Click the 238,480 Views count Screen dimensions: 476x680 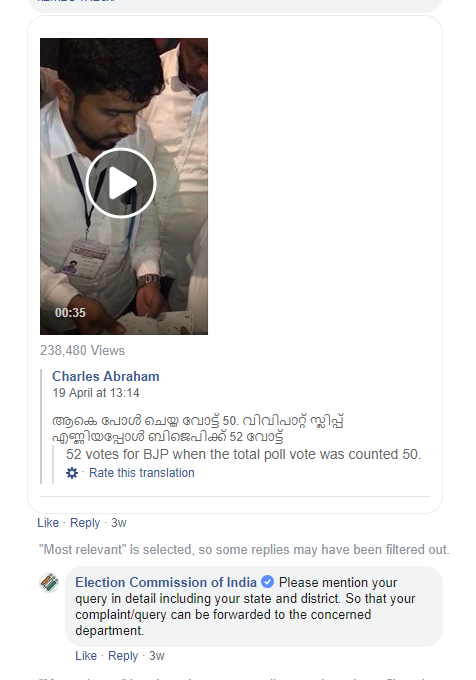tap(82, 350)
